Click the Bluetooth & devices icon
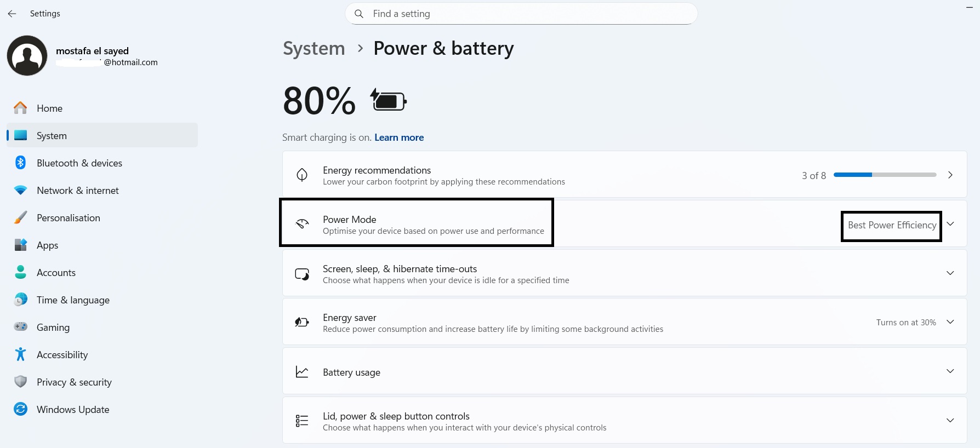Viewport: 980px width, 448px height. point(21,163)
